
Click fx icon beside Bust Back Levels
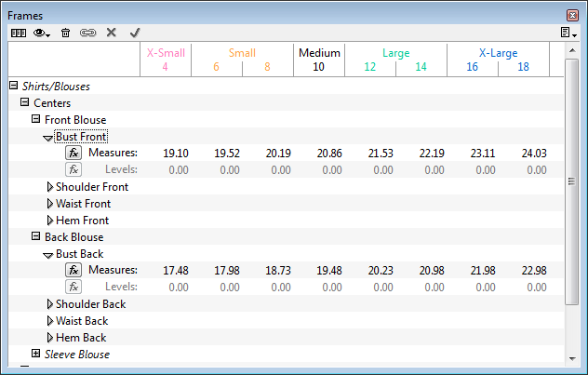click(x=73, y=288)
